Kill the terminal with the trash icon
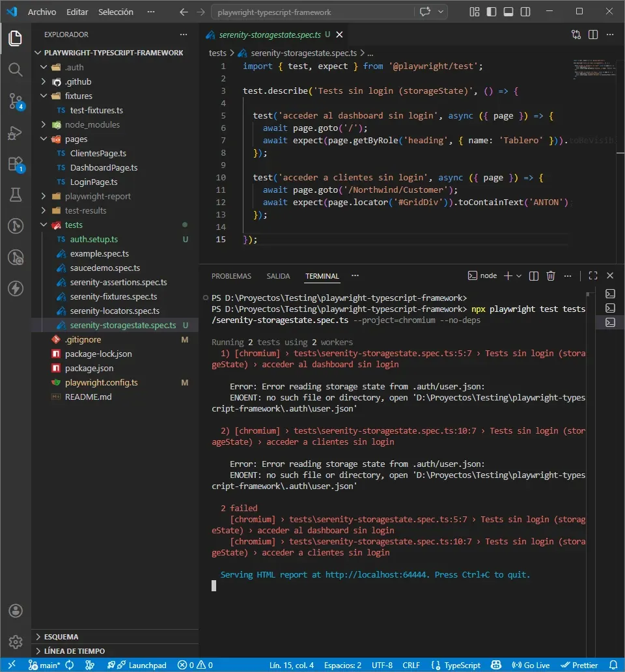 tap(550, 275)
